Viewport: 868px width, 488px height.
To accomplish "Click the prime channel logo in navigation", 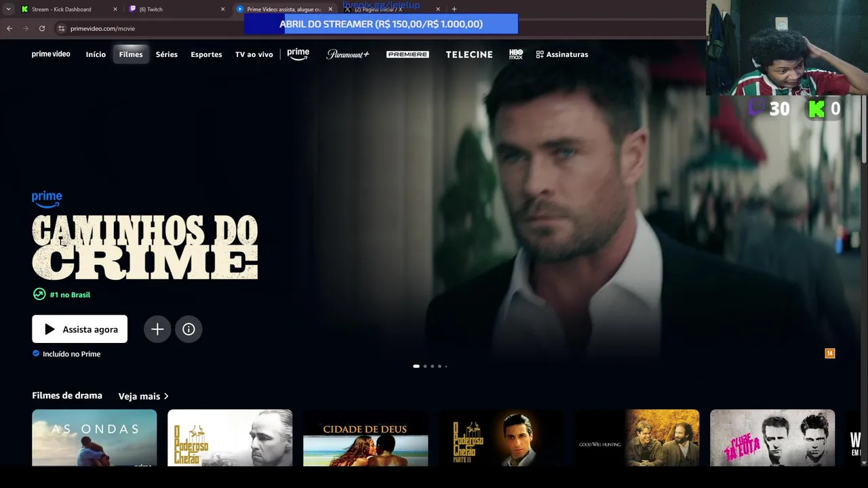I will point(298,54).
